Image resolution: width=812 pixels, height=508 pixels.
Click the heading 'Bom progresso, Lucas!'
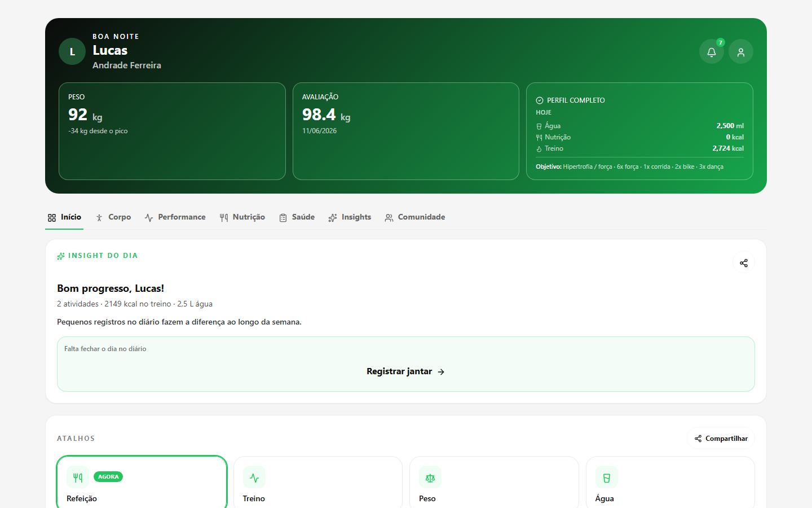tap(111, 288)
